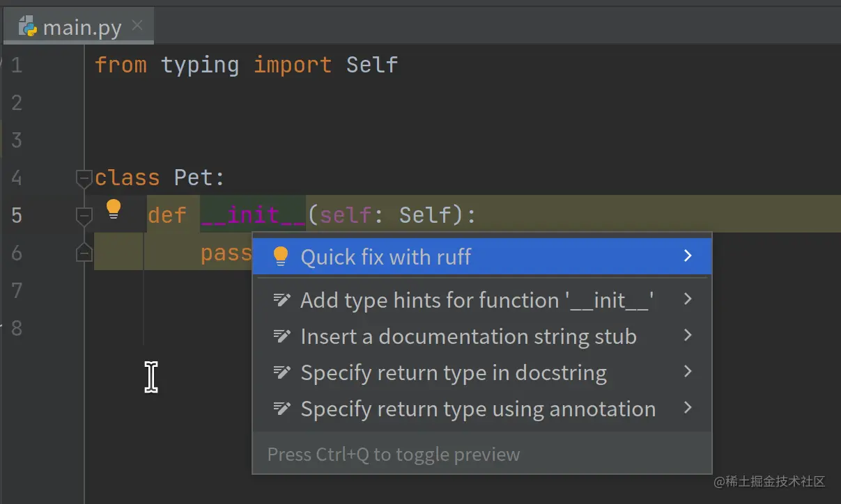Click the 'from' keyword on line 1

(x=121, y=65)
